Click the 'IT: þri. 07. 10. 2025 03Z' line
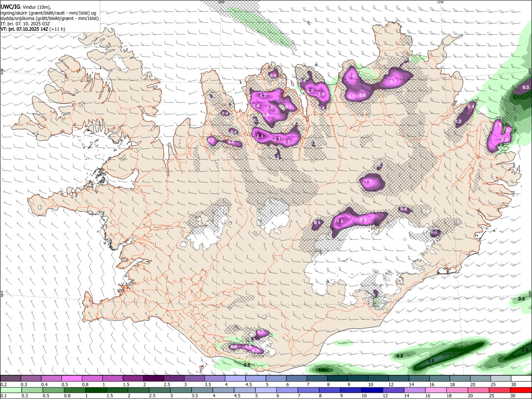 tap(25, 24)
